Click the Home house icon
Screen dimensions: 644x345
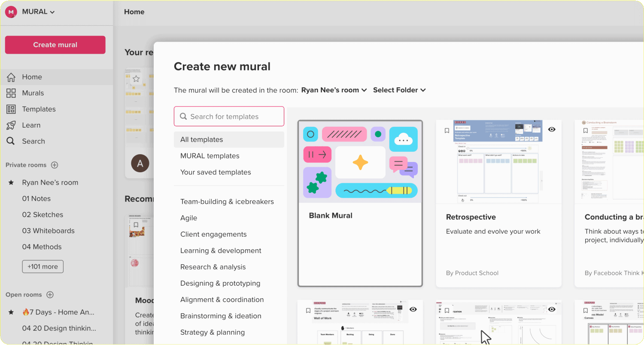[11, 77]
